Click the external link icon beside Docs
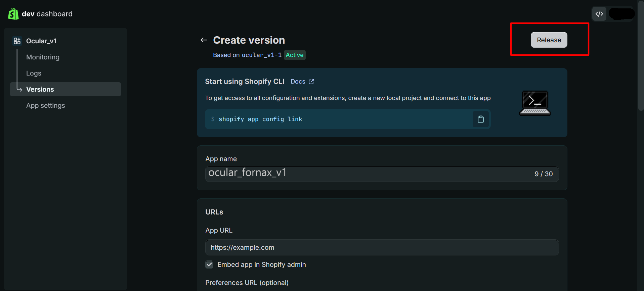 click(311, 82)
